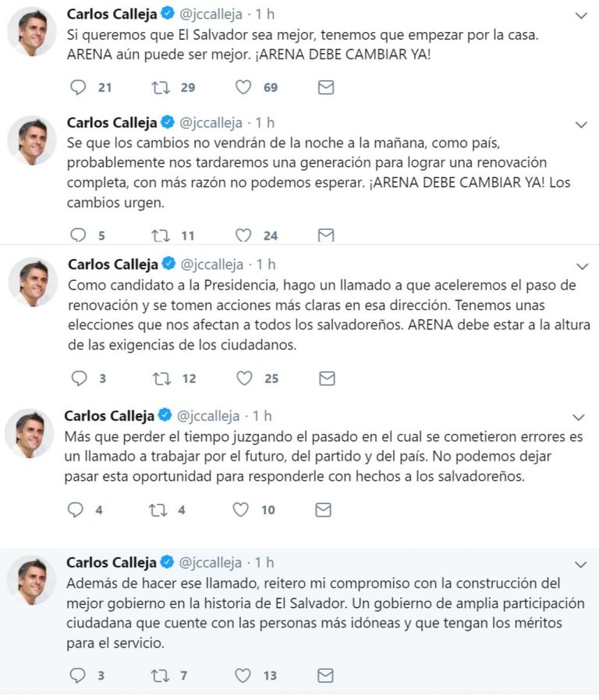Image resolution: width=599 pixels, height=700 pixels.
Task: Expand the menu chevron on 'Se que los cambios' tweet
Action: (581, 125)
